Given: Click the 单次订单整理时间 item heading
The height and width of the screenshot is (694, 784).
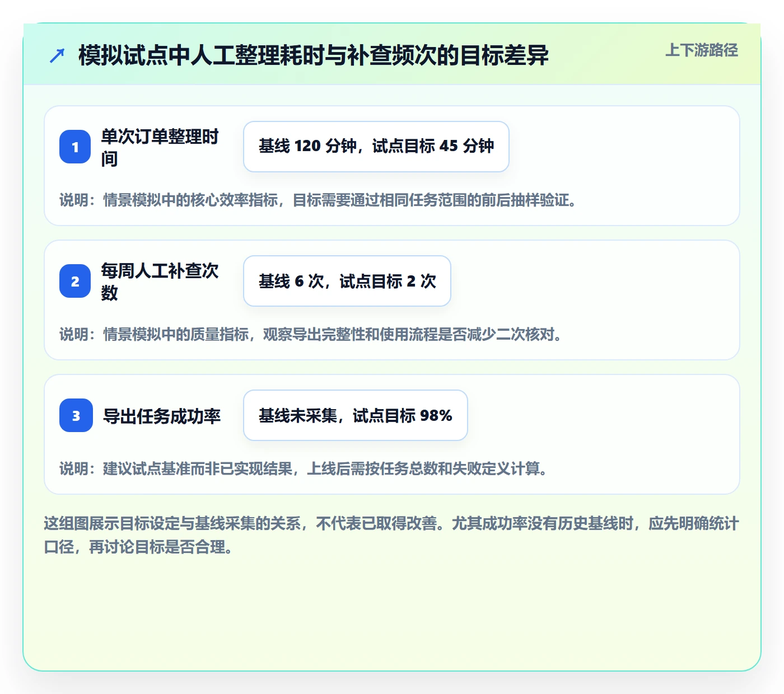Looking at the screenshot, I should [x=160, y=147].
